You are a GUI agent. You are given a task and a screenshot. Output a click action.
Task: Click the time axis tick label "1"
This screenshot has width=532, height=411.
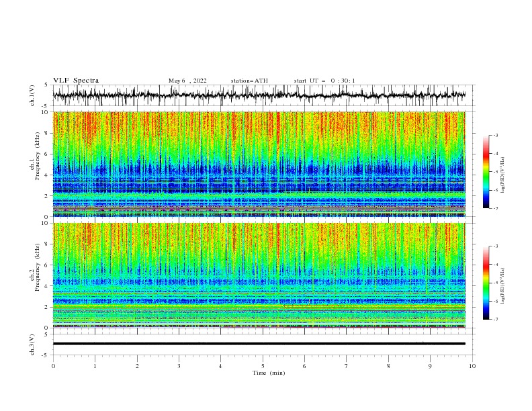point(95,366)
